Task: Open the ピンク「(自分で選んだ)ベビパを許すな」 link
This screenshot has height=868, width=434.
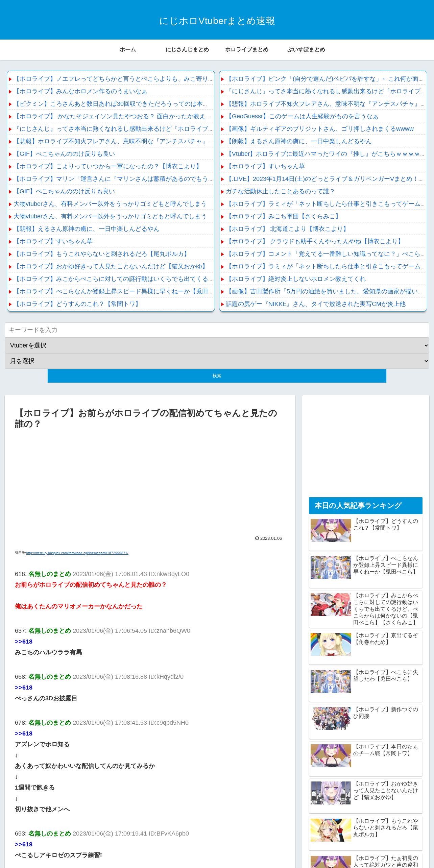Action: click(x=324, y=79)
